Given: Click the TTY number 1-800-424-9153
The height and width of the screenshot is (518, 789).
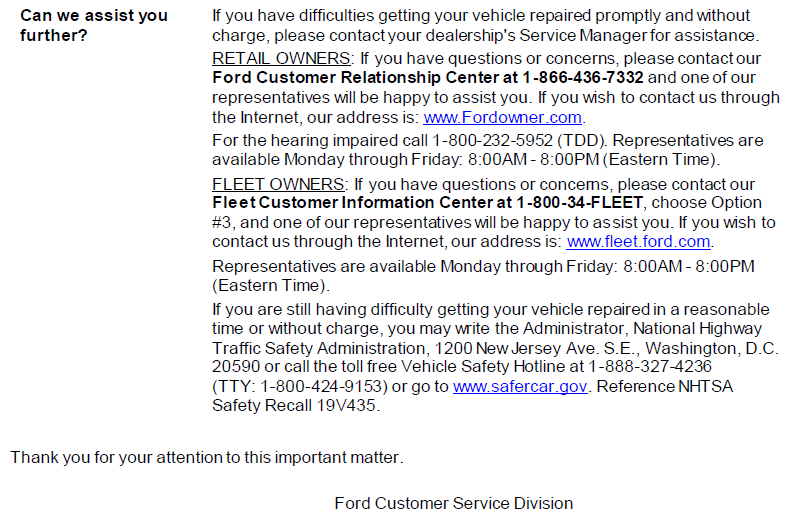Looking at the screenshot, I should pyautogui.click(x=321, y=386).
